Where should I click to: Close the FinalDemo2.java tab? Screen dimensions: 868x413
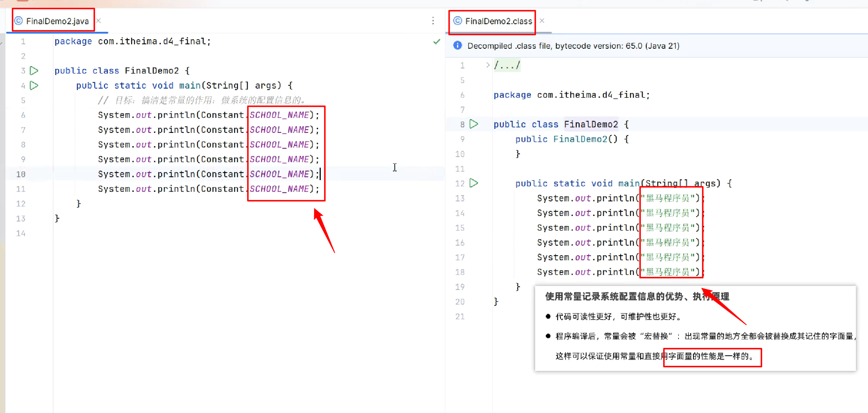click(x=99, y=21)
